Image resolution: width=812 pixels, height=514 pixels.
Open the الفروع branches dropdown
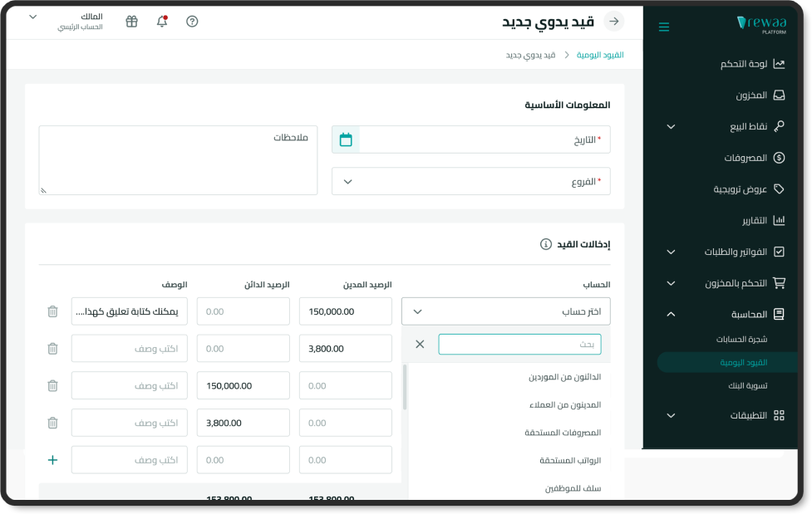pyautogui.click(x=470, y=181)
